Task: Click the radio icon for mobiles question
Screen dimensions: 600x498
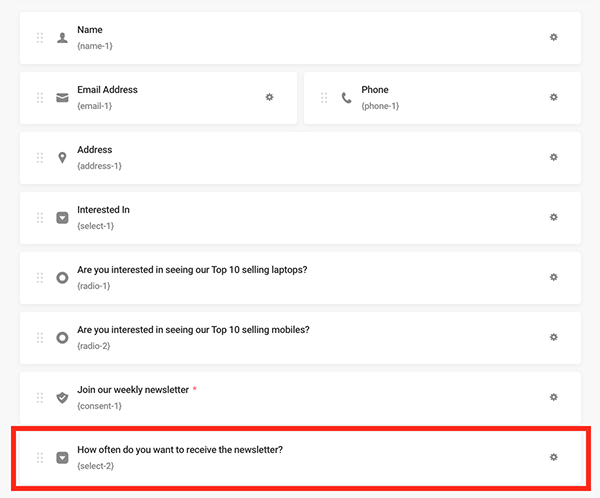Action: point(62,338)
